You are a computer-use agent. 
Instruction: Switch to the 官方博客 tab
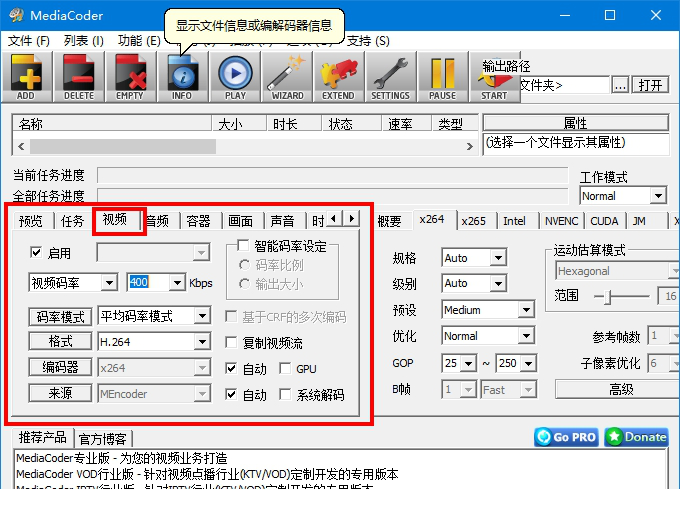coord(103,439)
